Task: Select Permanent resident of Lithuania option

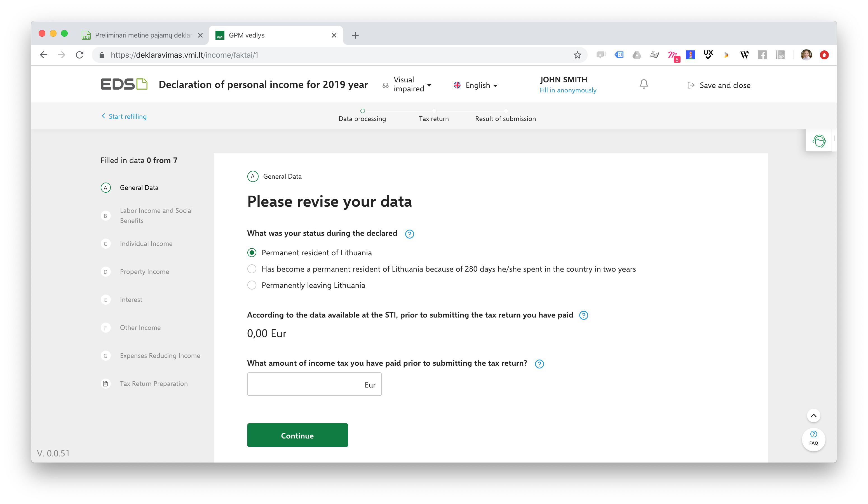Action: click(252, 253)
